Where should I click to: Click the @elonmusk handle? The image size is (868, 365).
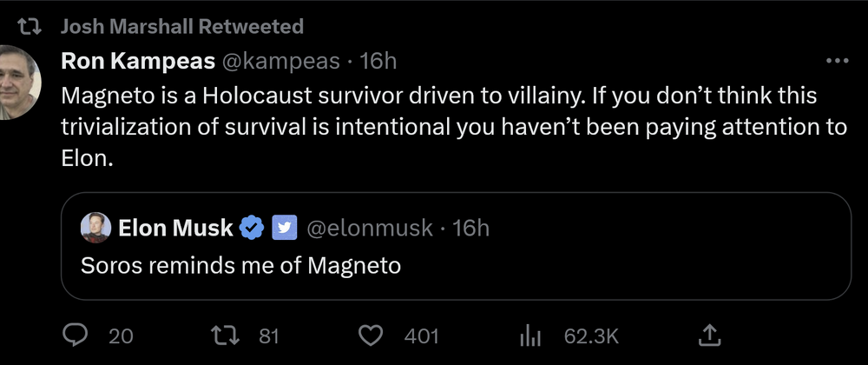[x=371, y=228]
